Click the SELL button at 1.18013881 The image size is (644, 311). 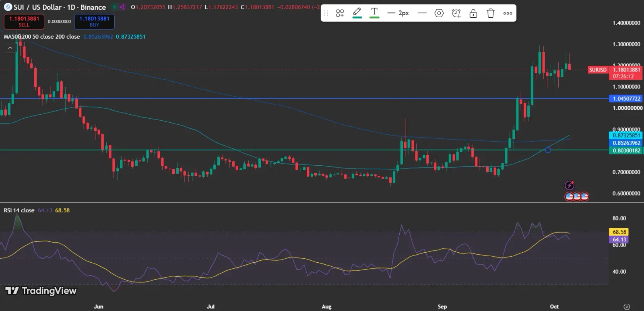[x=24, y=22]
